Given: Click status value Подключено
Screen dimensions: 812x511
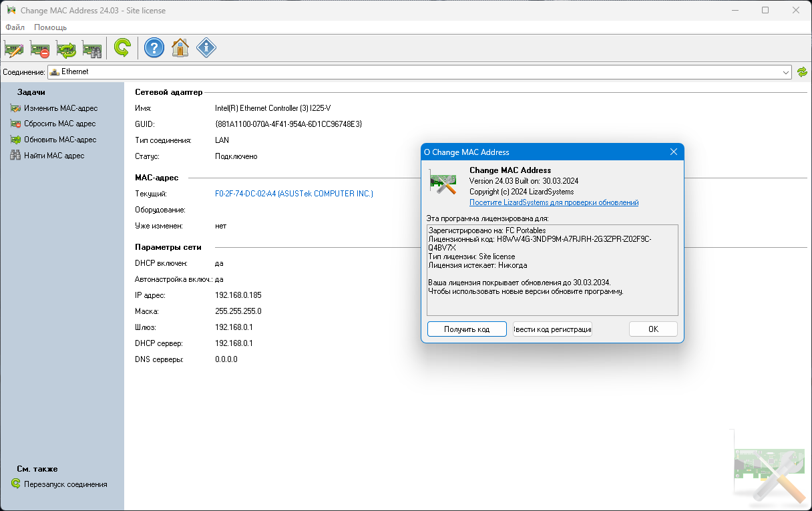Looking at the screenshot, I should click(236, 156).
